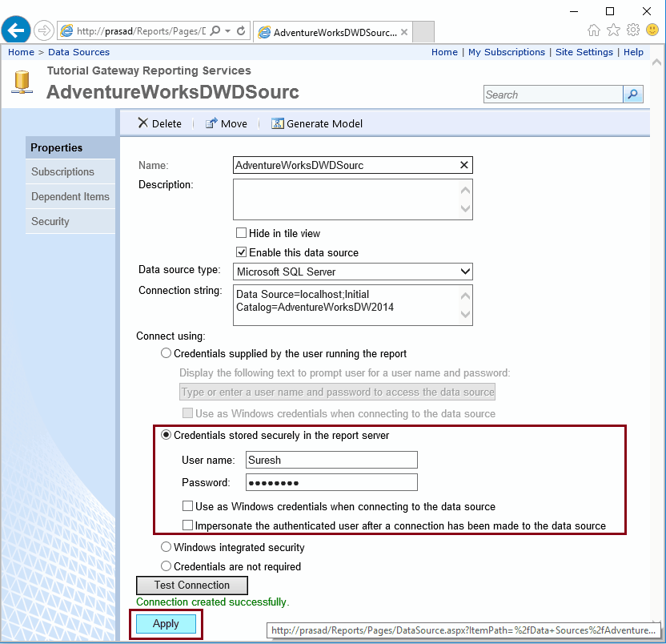Open the Help link
This screenshot has width=666, height=644.
(633, 52)
